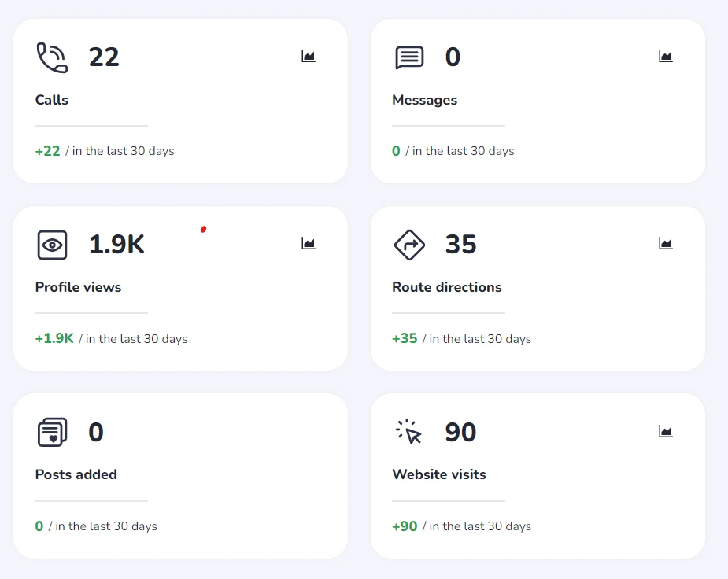This screenshot has width=728, height=579.
Task: Open the chart for Messages
Action: tap(665, 57)
